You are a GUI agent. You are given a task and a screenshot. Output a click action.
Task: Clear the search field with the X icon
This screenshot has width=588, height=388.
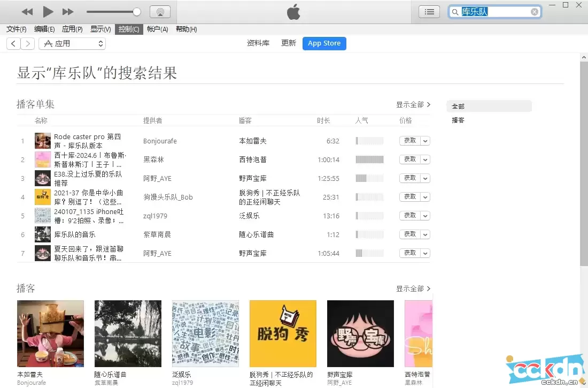coord(534,11)
